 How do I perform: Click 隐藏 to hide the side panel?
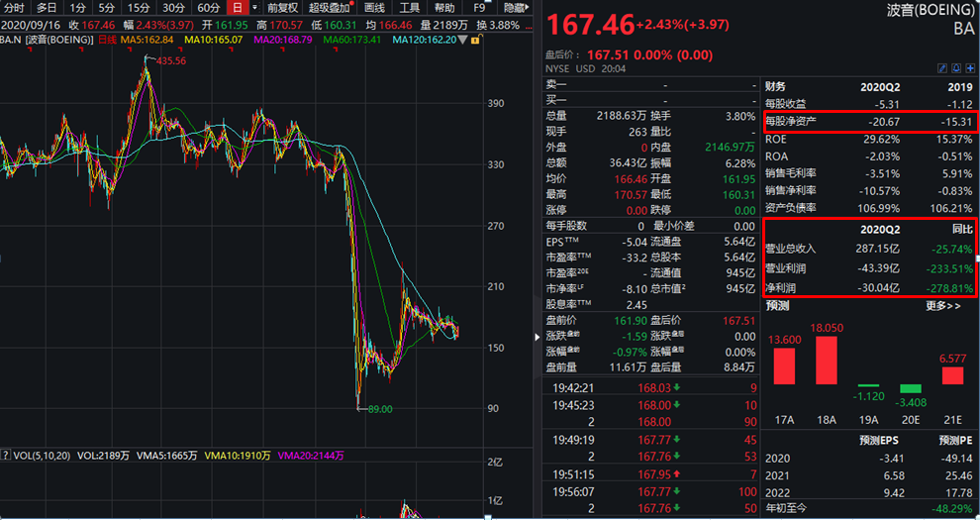tap(517, 8)
